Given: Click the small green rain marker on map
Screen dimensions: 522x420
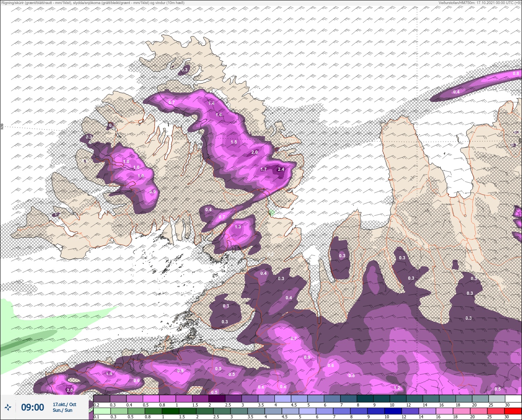Looking at the screenshot, I should [x=272, y=212].
